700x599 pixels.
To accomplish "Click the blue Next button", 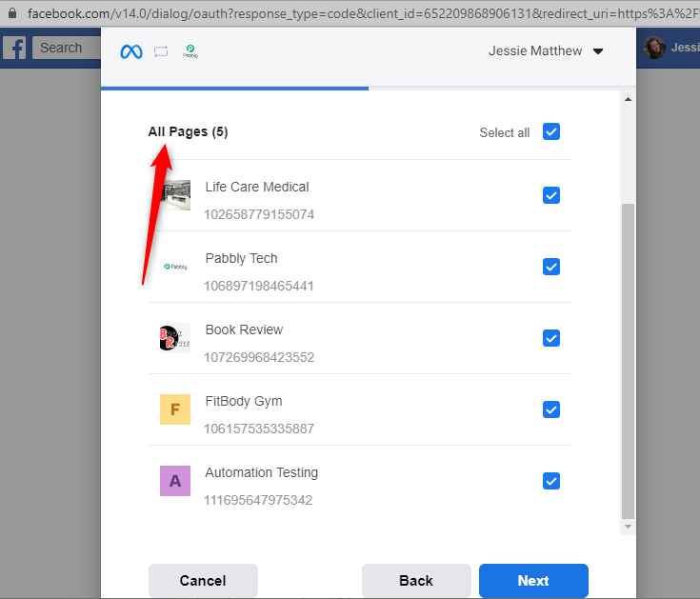I will tap(533, 580).
